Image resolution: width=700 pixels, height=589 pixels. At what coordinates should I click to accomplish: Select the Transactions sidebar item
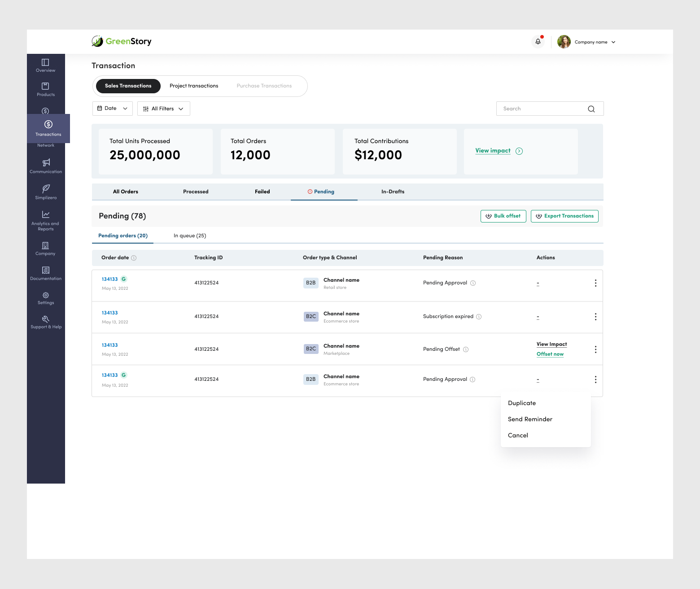[x=48, y=128]
